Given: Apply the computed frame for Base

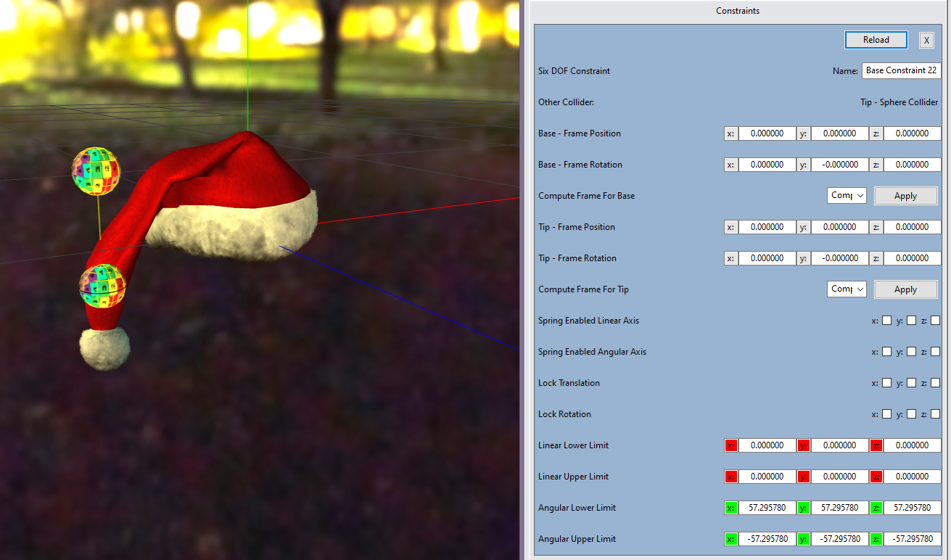Looking at the screenshot, I should click(x=905, y=195).
